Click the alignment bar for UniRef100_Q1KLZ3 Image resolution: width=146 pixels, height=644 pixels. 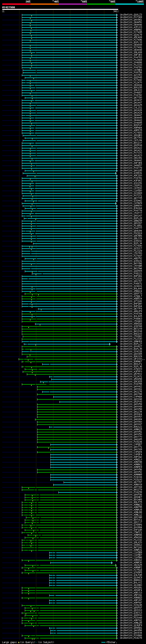70,15
